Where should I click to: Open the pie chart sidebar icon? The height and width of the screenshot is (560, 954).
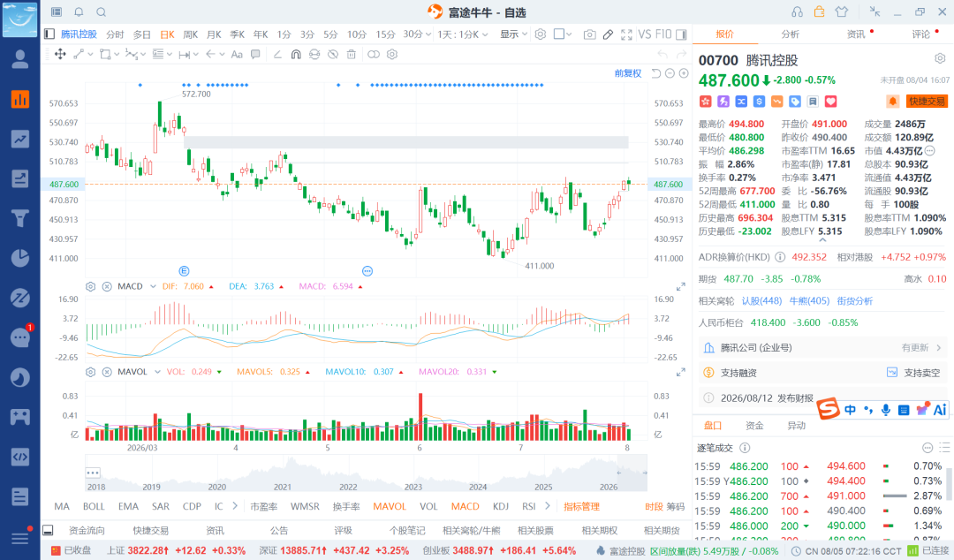(20, 258)
